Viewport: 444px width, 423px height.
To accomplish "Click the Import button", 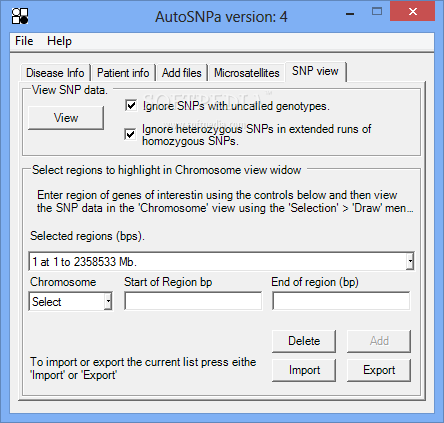I will pyautogui.click(x=304, y=370).
